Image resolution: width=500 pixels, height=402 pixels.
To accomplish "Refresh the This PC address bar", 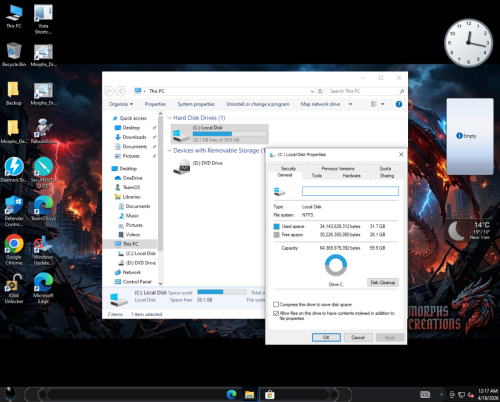I will (x=320, y=91).
